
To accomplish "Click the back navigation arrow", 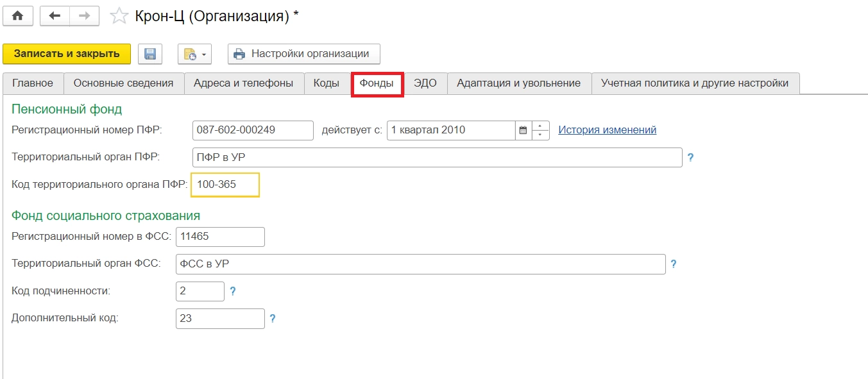I will click(55, 16).
